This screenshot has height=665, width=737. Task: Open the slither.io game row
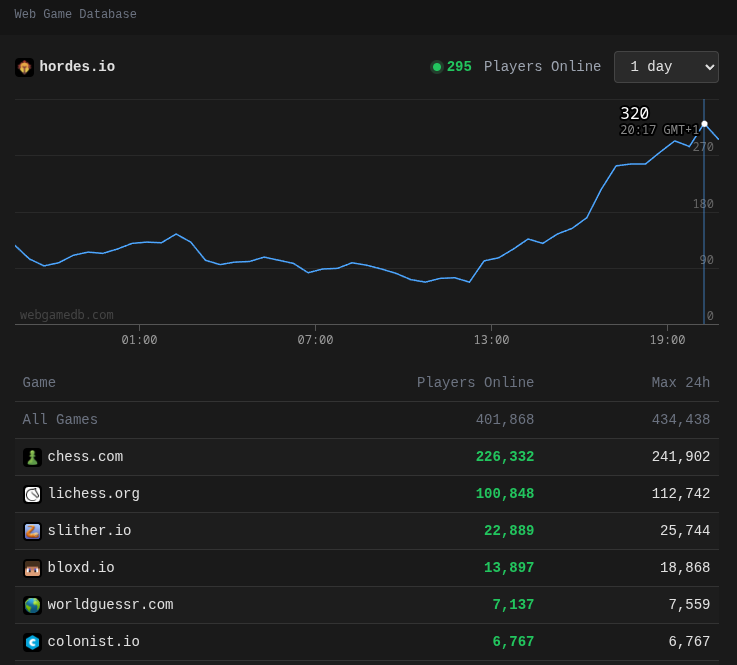click(367, 531)
